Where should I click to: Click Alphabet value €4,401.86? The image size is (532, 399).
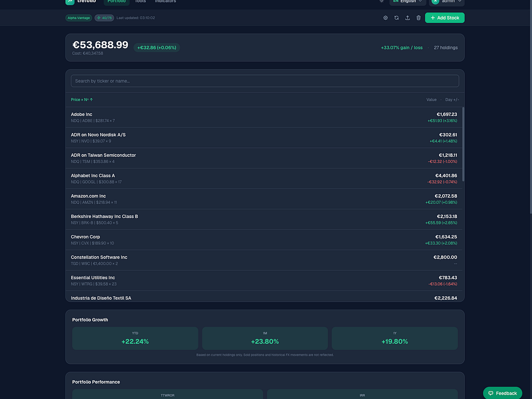point(446,176)
